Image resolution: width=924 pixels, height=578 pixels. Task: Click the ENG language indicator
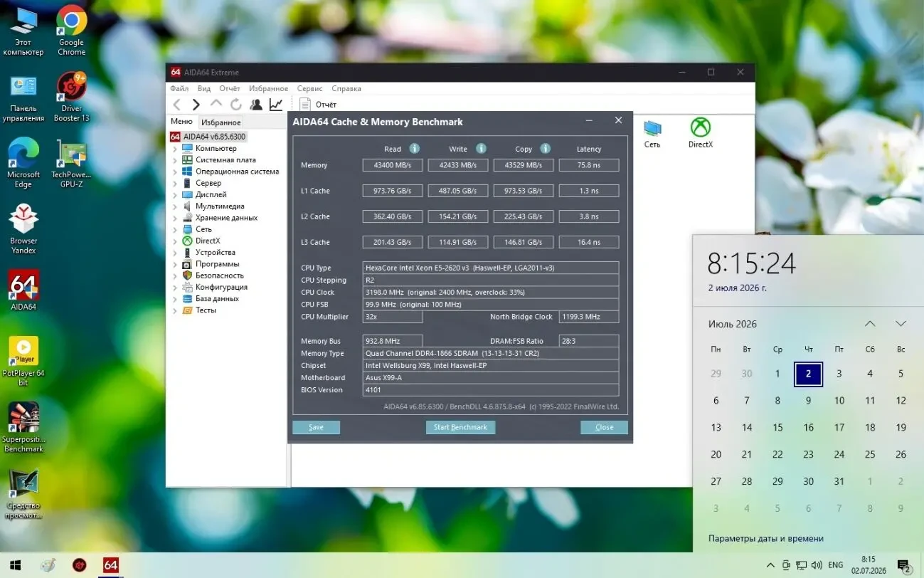[x=836, y=565]
